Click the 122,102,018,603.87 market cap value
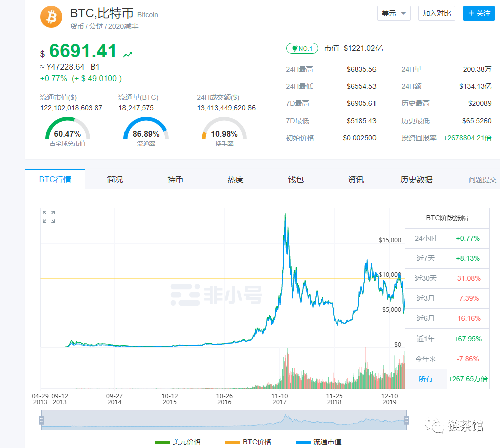 point(71,108)
